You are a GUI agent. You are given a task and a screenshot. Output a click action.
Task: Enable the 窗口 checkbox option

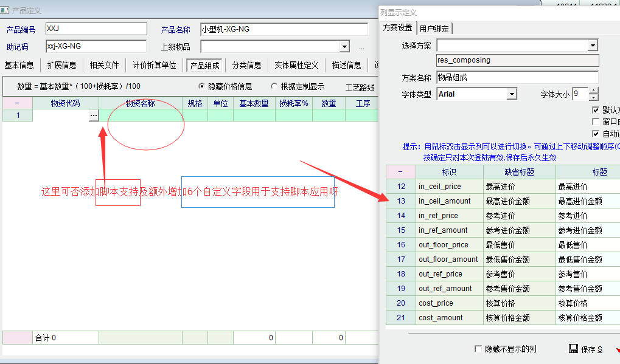pyautogui.click(x=596, y=122)
